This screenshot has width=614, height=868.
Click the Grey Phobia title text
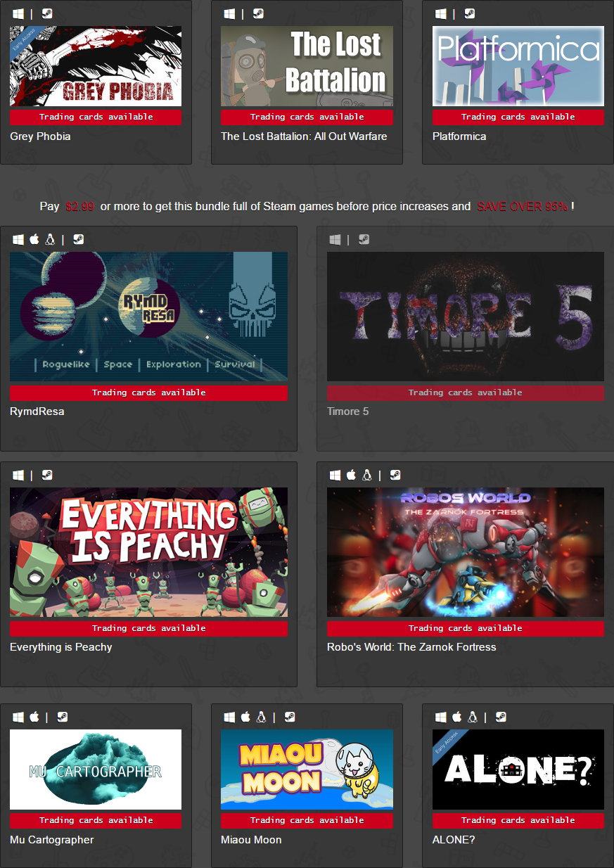(40, 136)
